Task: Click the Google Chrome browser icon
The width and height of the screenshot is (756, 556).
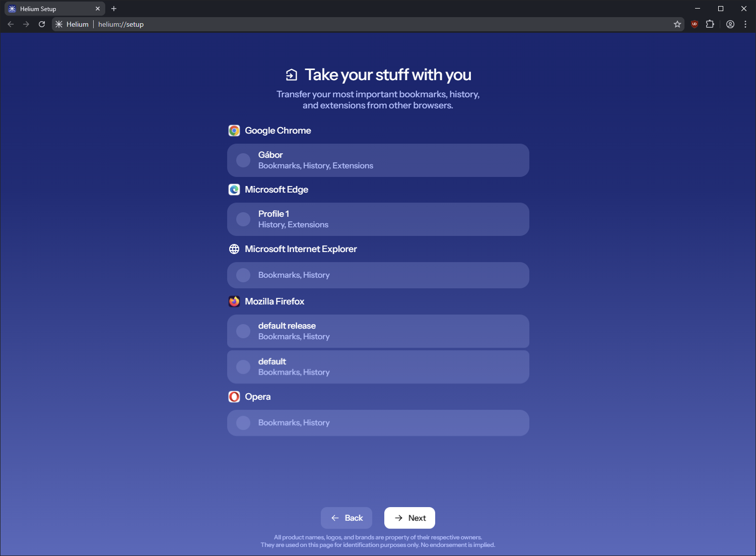Action: pyautogui.click(x=234, y=130)
